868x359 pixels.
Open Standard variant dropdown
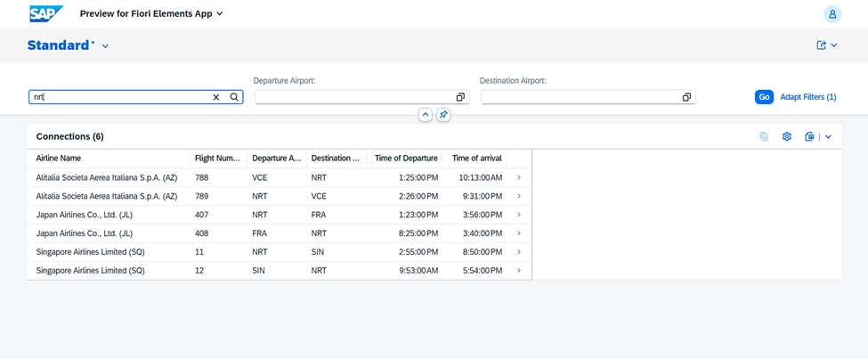pos(105,46)
